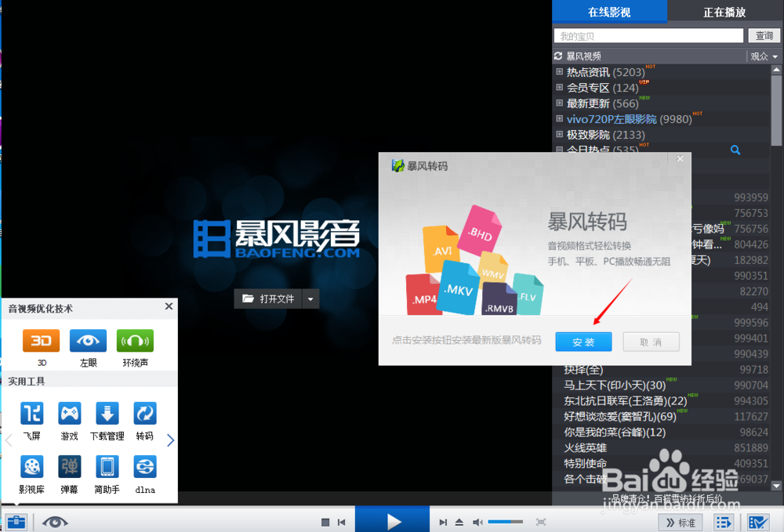Refresh the 暴风视频 list
This screenshot has height=532, width=784.
point(558,56)
